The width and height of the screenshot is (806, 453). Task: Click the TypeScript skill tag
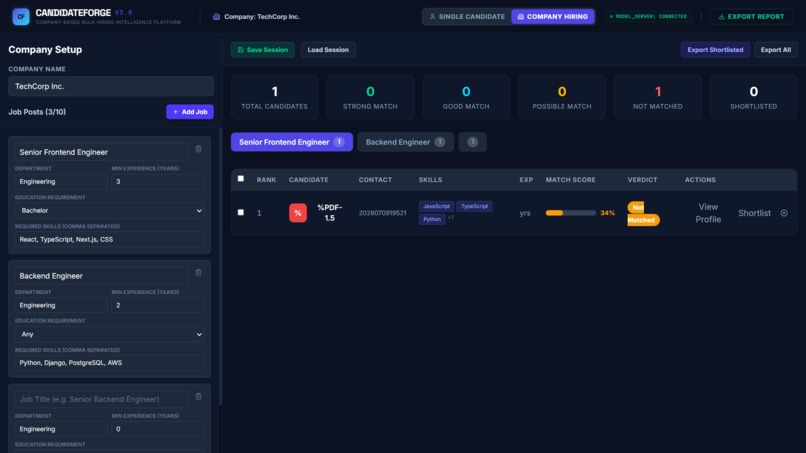coord(474,206)
